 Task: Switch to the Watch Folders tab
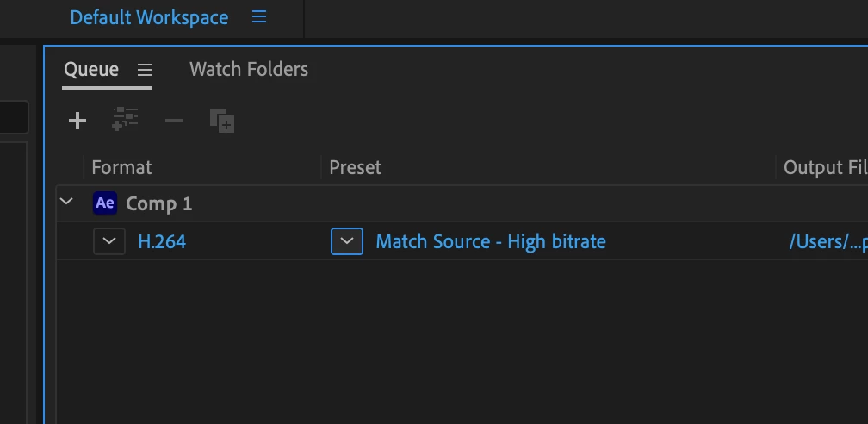point(249,69)
